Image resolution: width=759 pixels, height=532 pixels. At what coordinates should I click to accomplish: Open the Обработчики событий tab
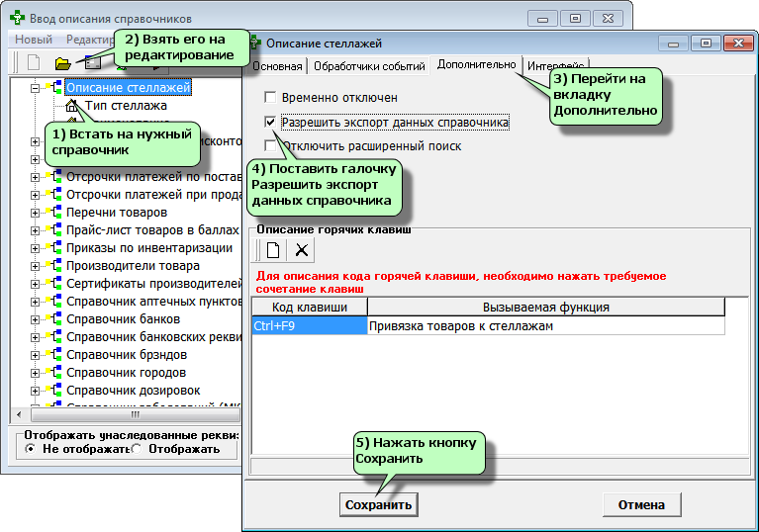click(x=367, y=66)
